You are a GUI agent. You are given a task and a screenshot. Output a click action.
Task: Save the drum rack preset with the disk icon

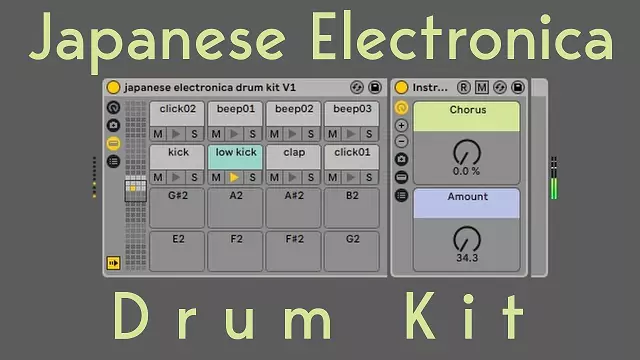click(375, 87)
